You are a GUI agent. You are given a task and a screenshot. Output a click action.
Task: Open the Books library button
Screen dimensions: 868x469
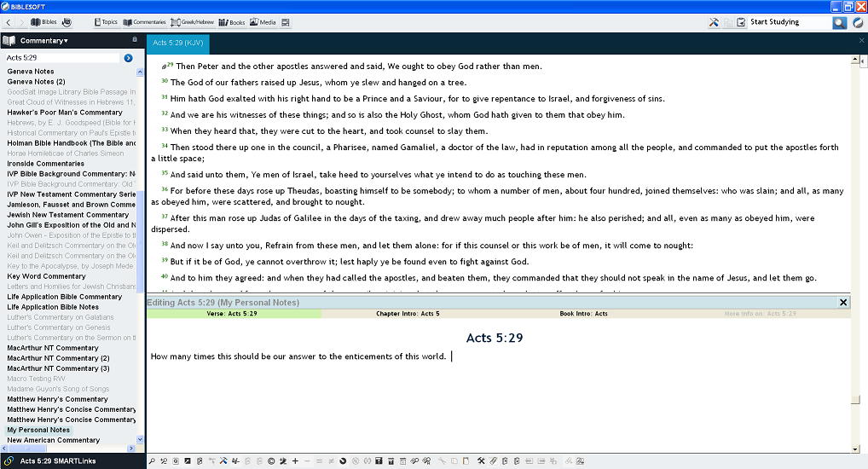[231, 22]
